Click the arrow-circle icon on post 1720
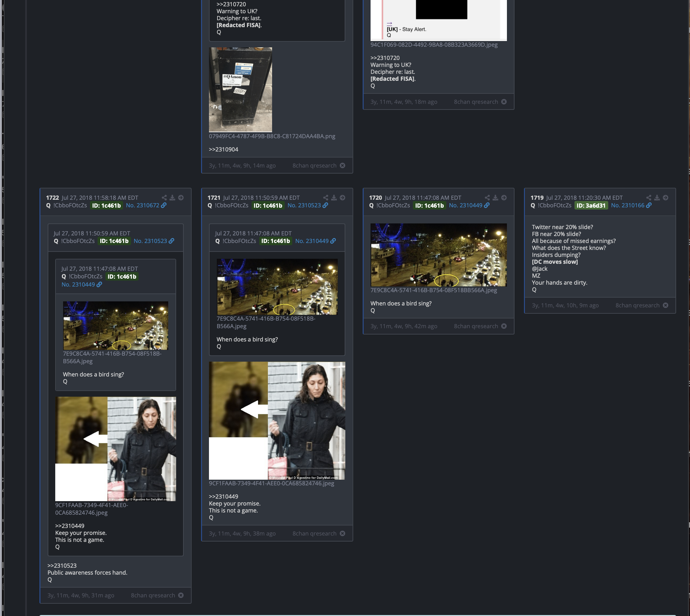The height and width of the screenshot is (616, 690). point(504,198)
